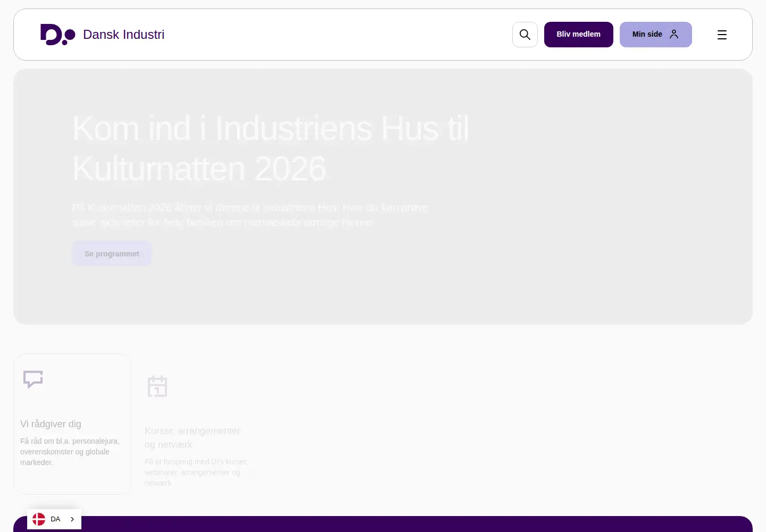Click "Få et forspring med DI's kurser" text

click(196, 472)
